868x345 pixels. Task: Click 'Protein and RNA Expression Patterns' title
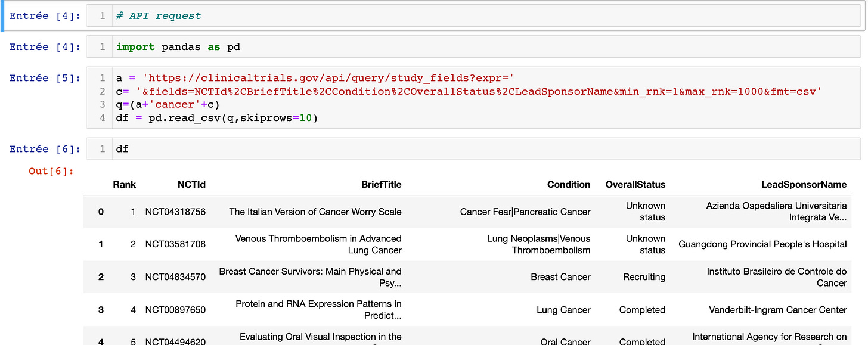318,310
